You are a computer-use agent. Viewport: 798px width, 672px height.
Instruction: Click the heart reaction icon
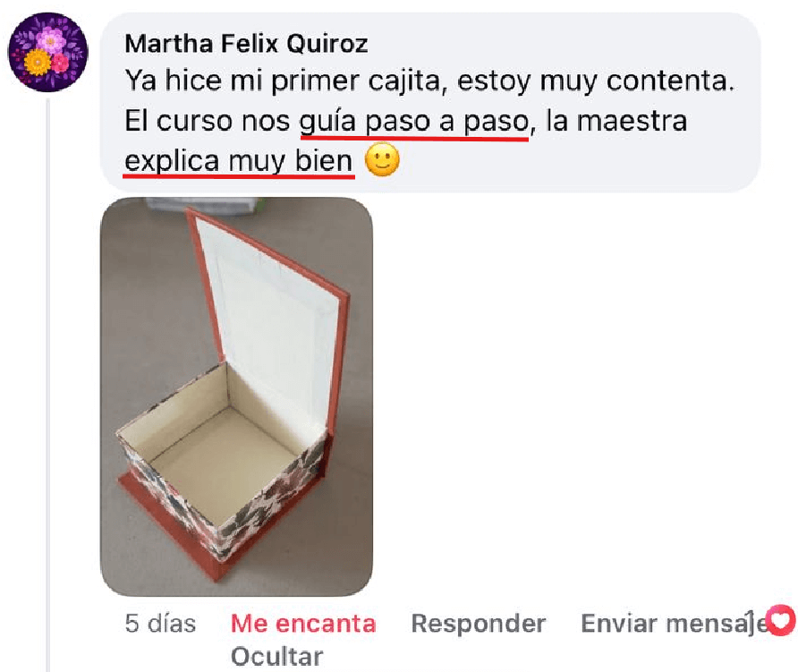click(x=781, y=620)
